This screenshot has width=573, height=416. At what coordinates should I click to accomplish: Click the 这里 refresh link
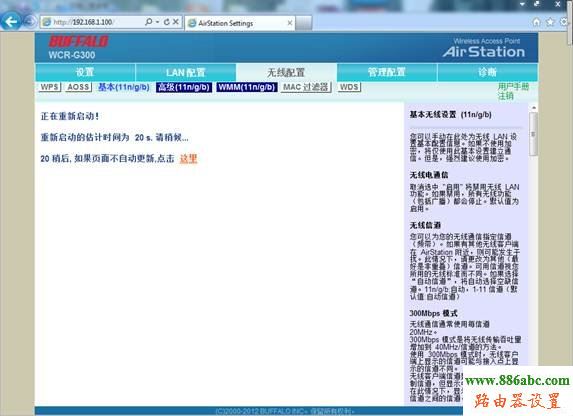pos(189,159)
